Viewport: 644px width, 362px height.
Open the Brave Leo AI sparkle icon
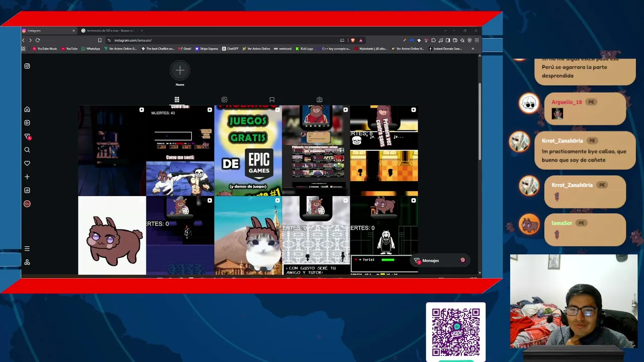click(462, 40)
